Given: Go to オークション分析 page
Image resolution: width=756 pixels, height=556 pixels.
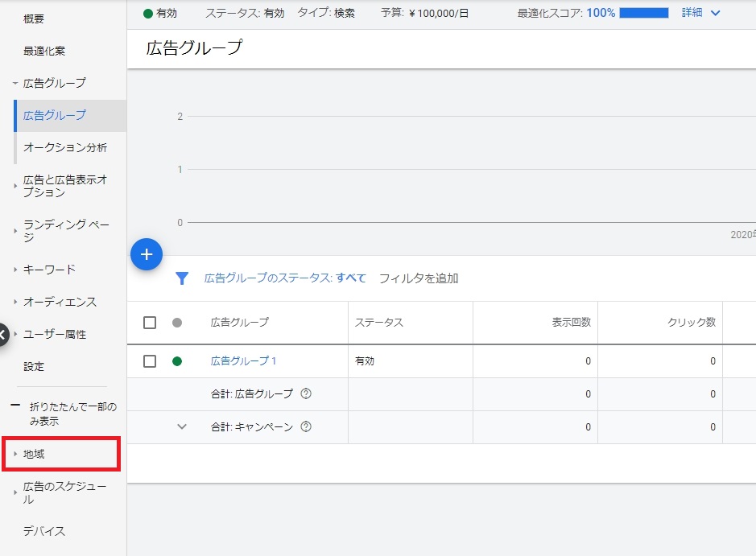Looking at the screenshot, I should point(65,147).
